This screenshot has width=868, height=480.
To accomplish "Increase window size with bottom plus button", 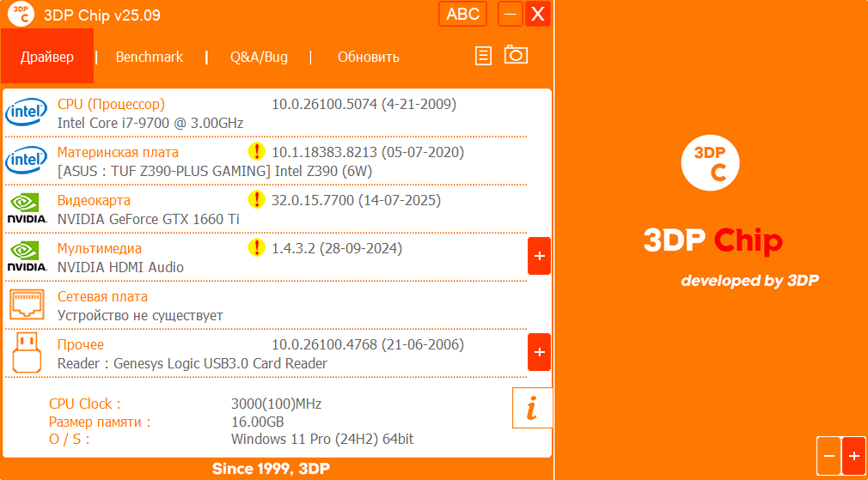I will pyautogui.click(x=853, y=455).
